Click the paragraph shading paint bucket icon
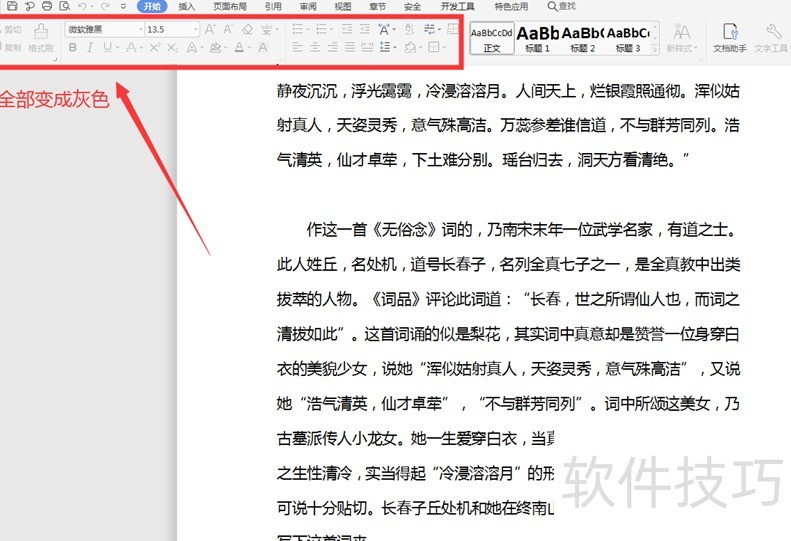This screenshot has width=791, height=541. pyautogui.click(x=411, y=47)
